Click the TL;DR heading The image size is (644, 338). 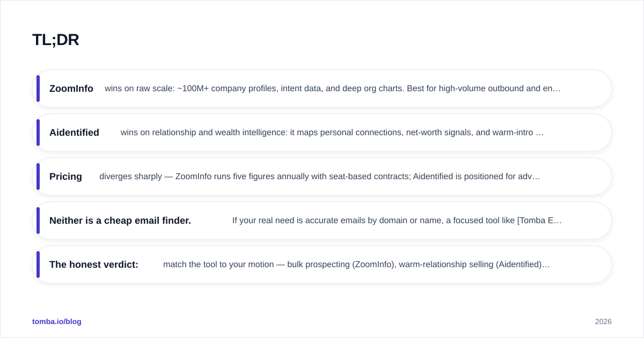point(56,40)
